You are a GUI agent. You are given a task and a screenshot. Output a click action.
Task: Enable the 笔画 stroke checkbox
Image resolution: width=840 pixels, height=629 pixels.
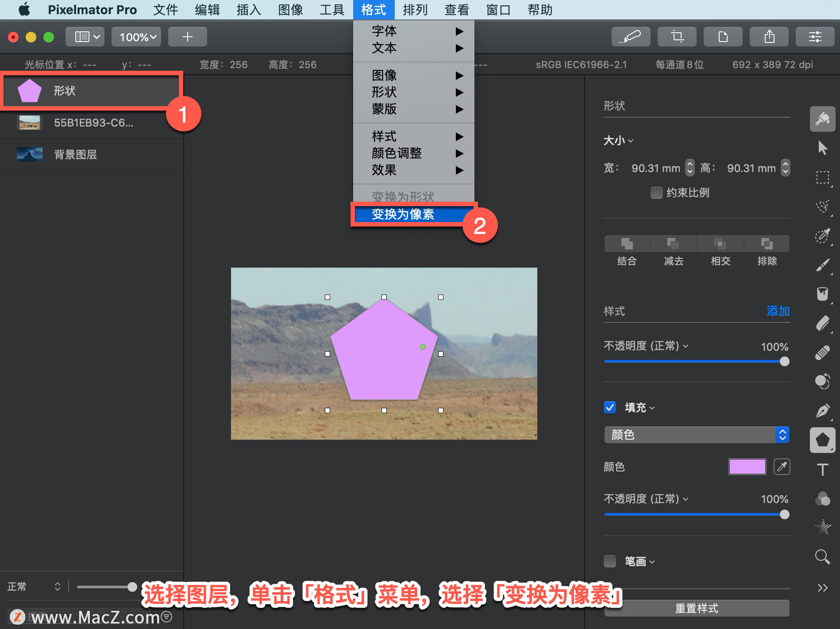(610, 561)
